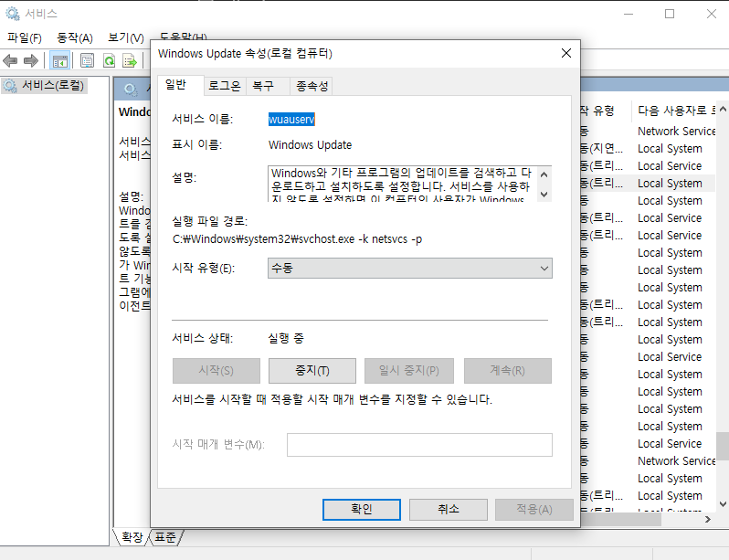Open the properties sheet toolbar icon
729x560 pixels.
(87, 61)
